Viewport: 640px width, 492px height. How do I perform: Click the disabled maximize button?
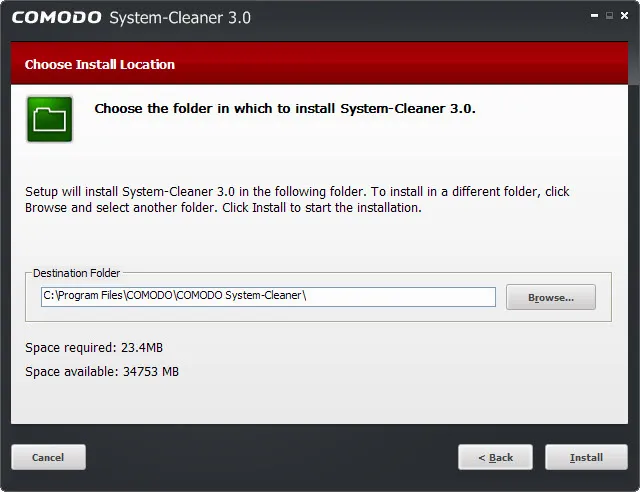609,16
